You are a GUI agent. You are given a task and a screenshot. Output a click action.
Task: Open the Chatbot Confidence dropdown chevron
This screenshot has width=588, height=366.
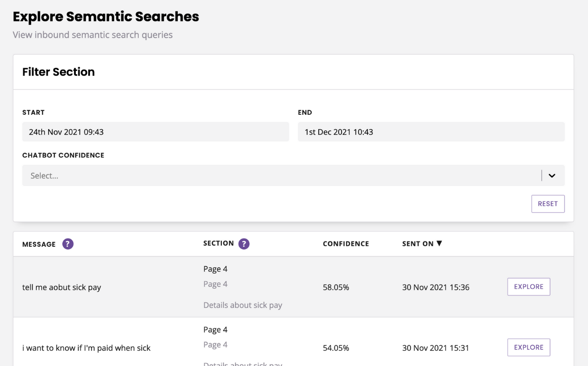point(552,175)
